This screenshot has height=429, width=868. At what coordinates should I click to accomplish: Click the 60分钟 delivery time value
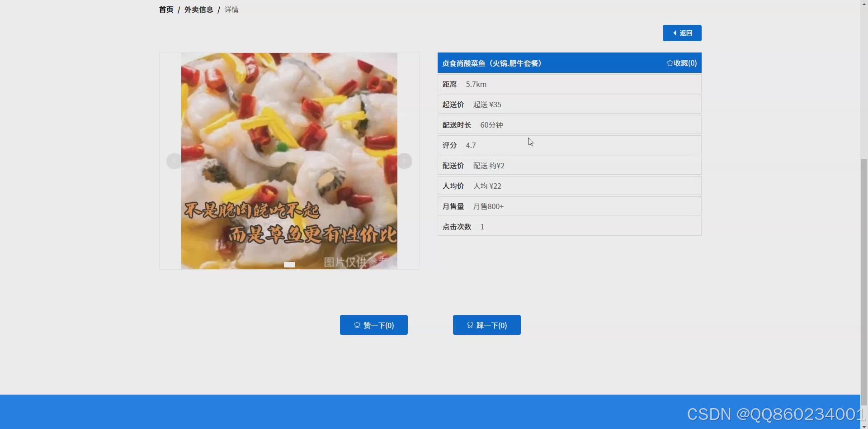491,125
